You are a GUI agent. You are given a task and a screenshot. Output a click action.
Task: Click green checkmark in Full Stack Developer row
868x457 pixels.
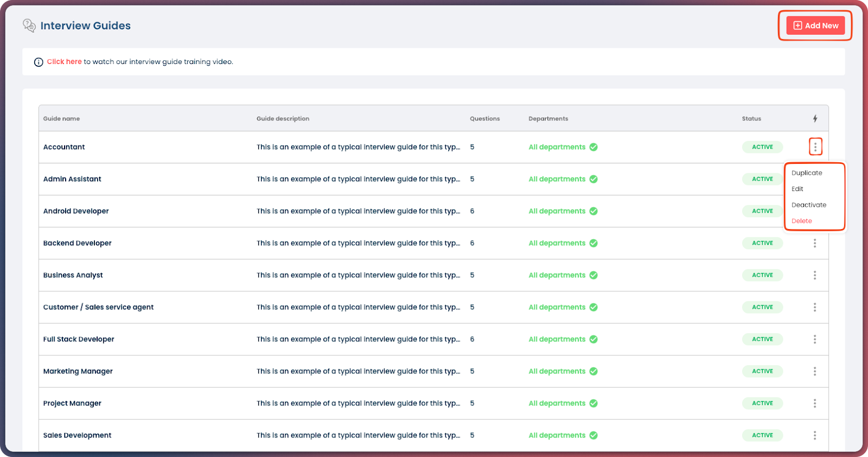tap(593, 339)
